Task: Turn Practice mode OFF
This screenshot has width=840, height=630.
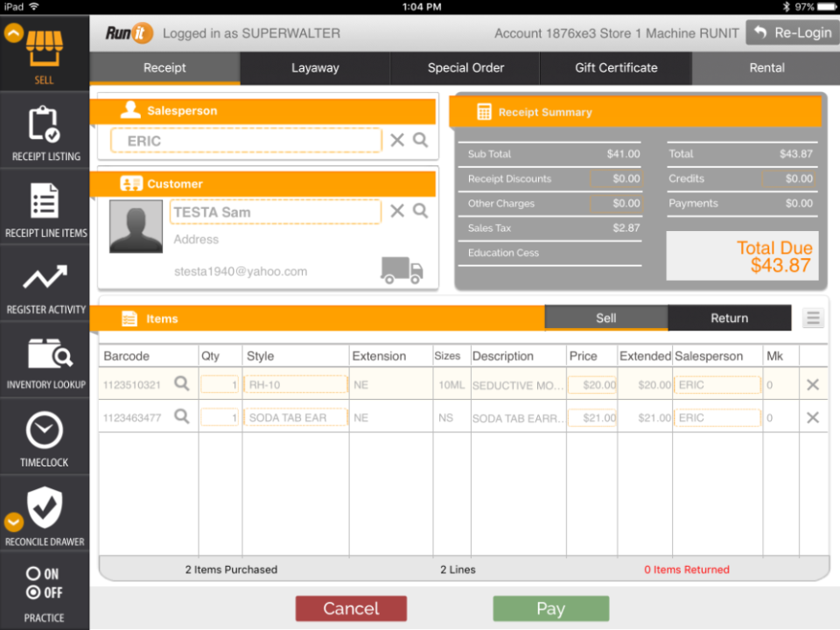Action: click(35, 593)
